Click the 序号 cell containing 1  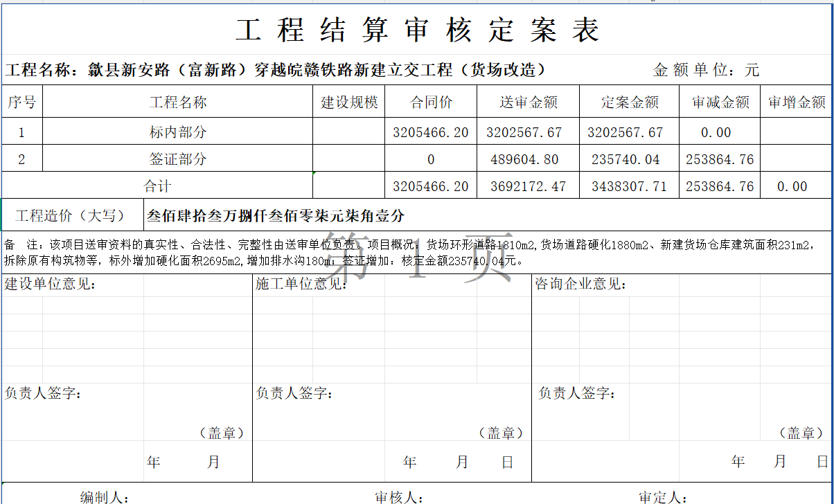[x=22, y=132]
